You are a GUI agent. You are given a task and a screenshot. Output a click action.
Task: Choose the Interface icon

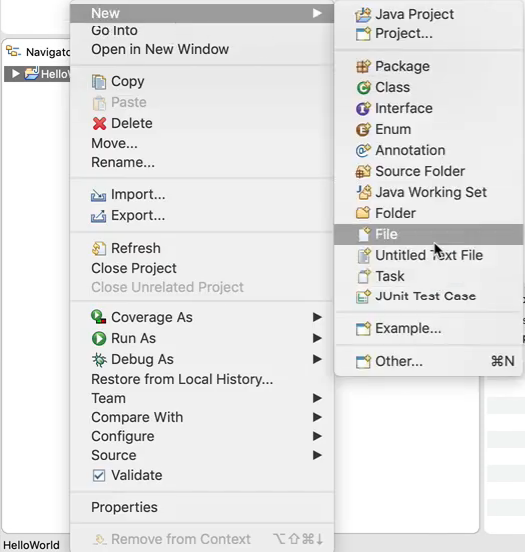point(363,108)
